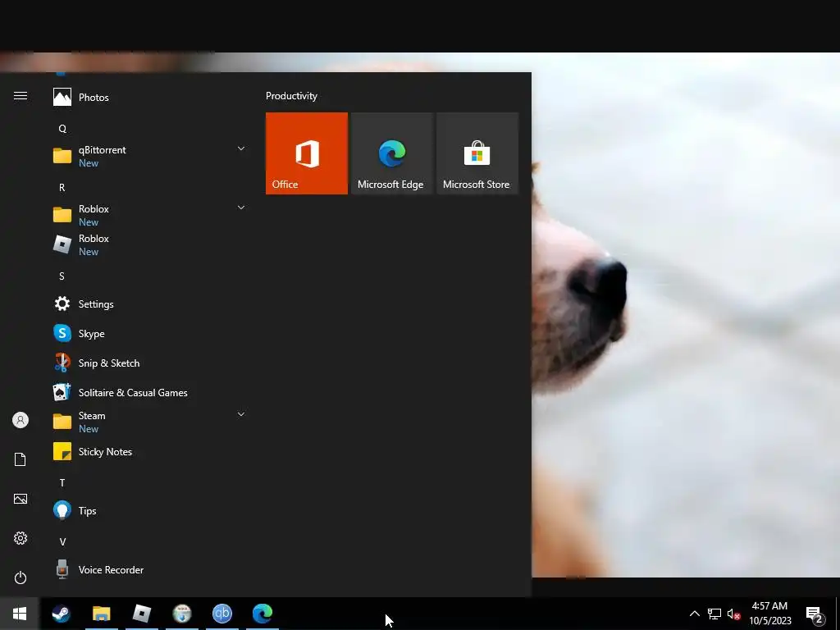Open Sticky Notes
The image size is (840, 630).
[149, 452]
